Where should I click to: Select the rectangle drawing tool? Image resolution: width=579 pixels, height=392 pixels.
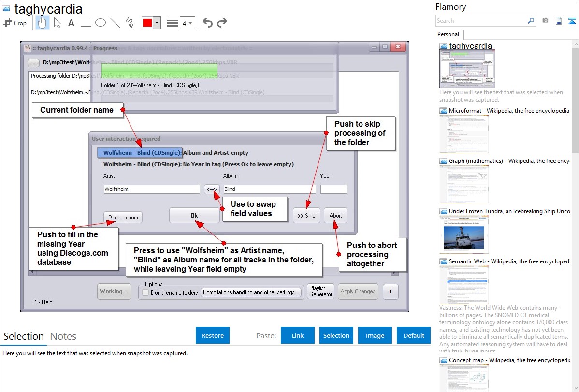pyautogui.click(x=86, y=23)
